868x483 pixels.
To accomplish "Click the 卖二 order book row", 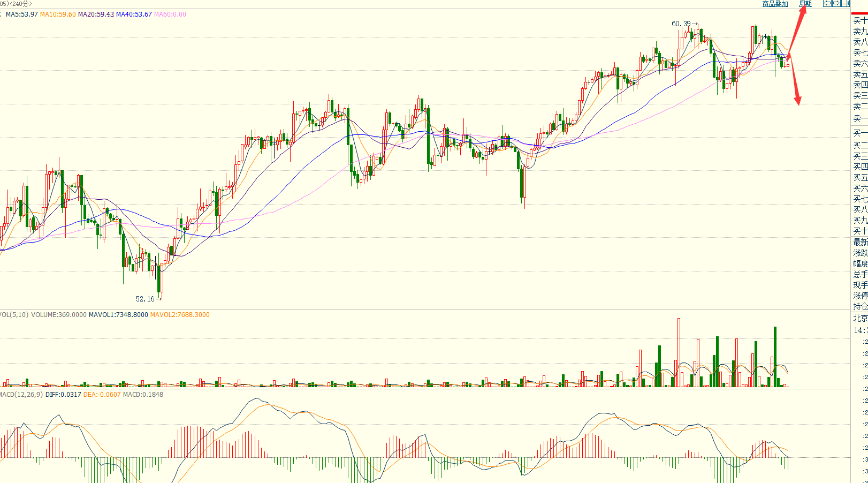I will tap(860, 106).
